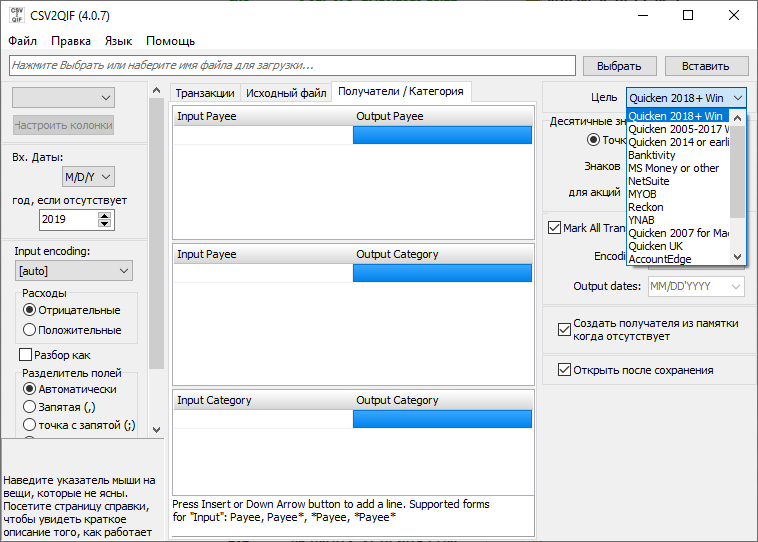Select the Получатели / Категория tab
The height and width of the screenshot is (542, 758).
pyautogui.click(x=401, y=91)
